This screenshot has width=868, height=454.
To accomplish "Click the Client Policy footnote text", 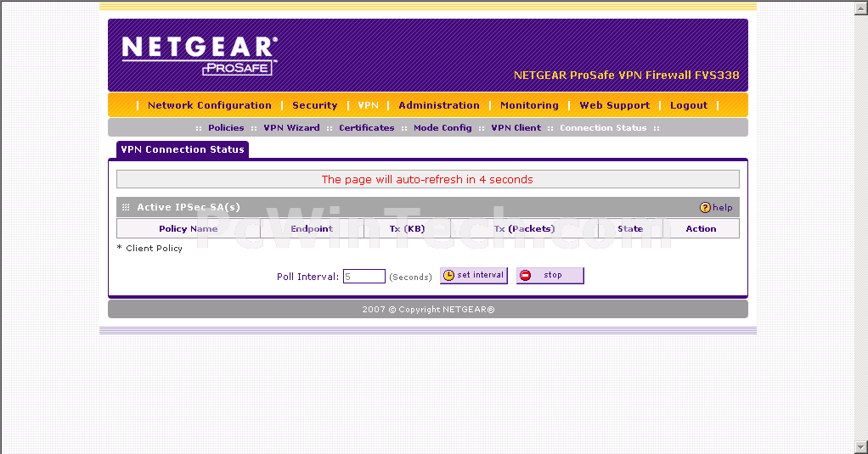I will tap(149, 249).
